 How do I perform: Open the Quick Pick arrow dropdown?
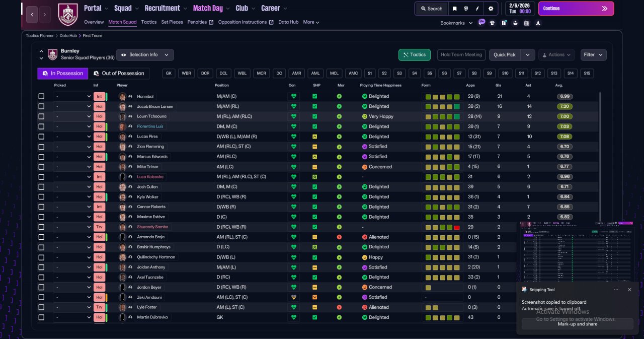coord(527,54)
